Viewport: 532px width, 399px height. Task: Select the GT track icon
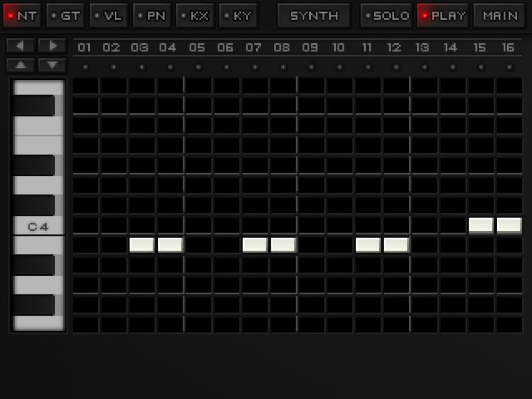click(x=65, y=15)
